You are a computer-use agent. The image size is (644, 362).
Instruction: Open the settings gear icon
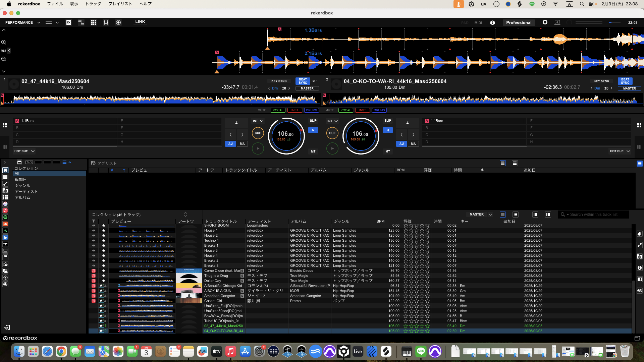point(545,22)
